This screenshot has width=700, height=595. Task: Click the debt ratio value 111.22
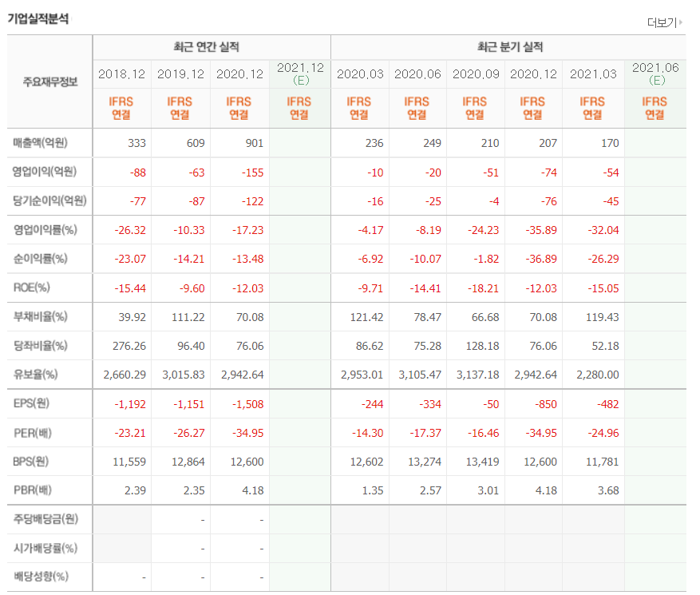(188, 318)
